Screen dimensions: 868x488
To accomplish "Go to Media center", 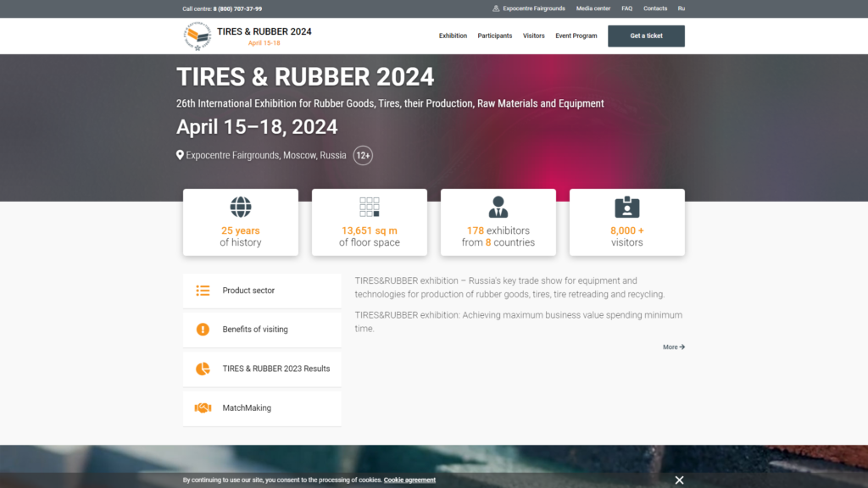I will [x=593, y=8].
